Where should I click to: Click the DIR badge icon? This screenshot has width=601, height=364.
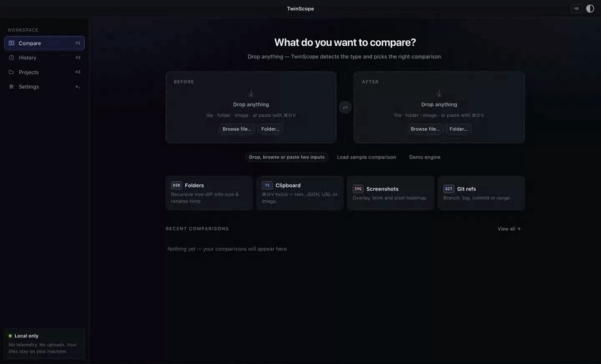pyautogui.click(x=176, y=186)
